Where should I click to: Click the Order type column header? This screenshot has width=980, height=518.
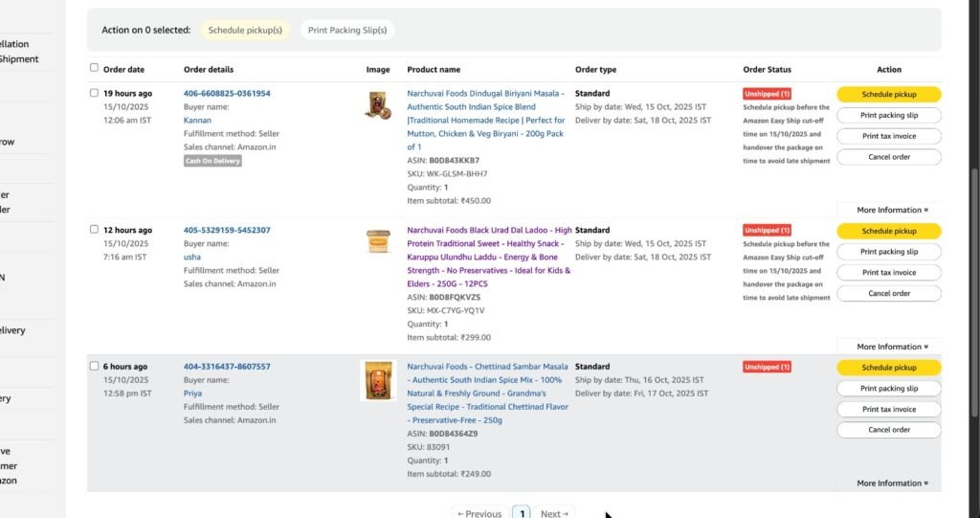coord(595,70)
